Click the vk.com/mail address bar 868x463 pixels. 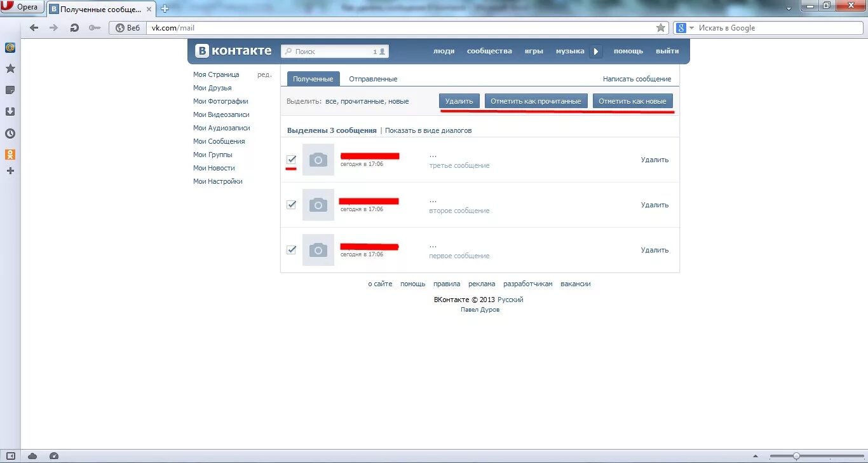coord(400,28)
